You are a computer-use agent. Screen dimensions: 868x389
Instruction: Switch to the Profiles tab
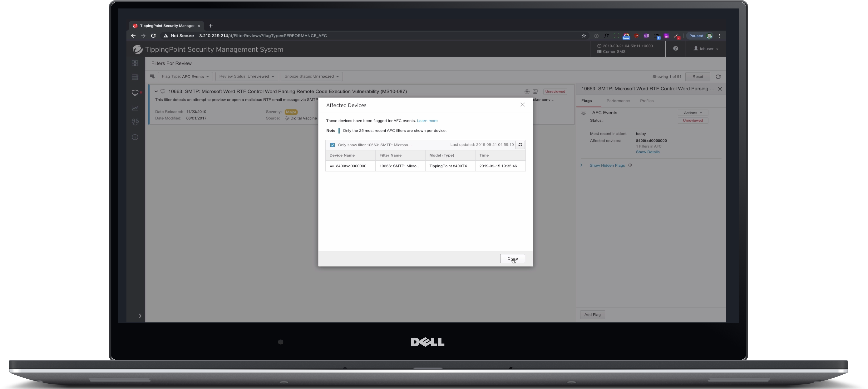pos(647,101)
